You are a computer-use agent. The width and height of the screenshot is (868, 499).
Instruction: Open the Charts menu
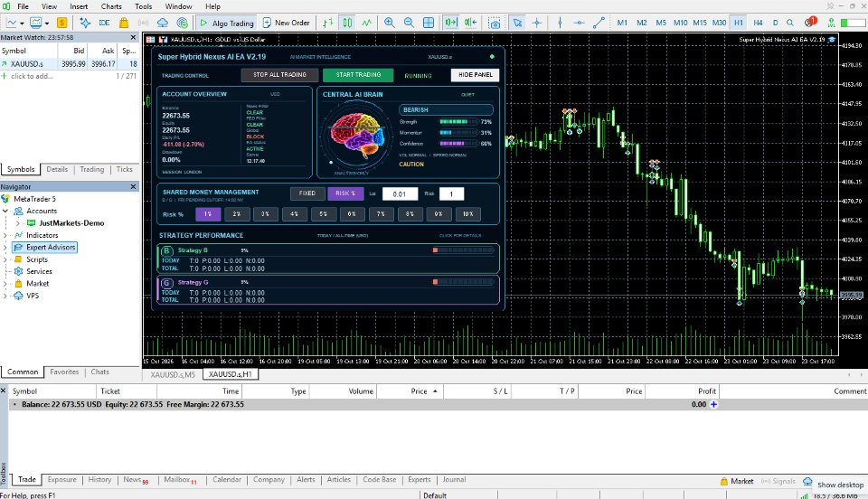[111, 6]
